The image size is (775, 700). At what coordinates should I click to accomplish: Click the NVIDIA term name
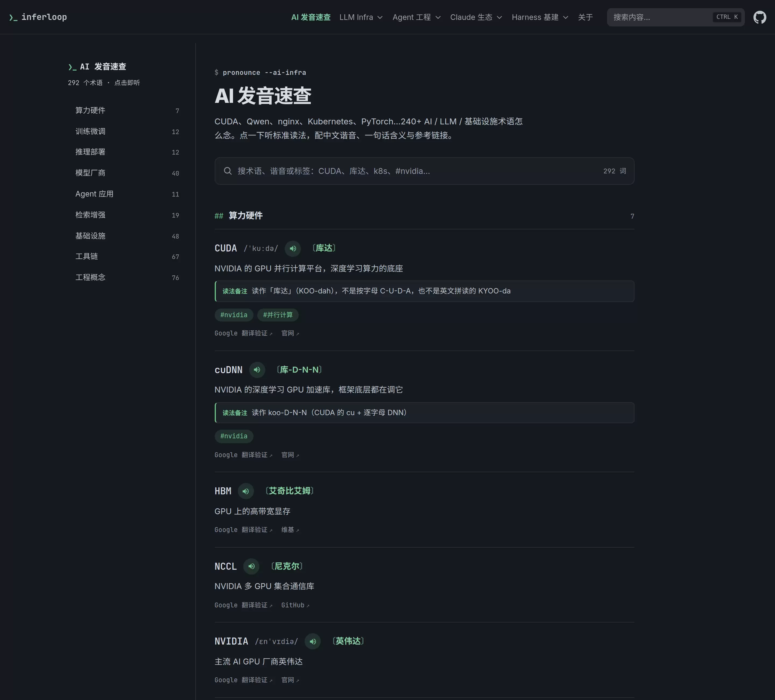click(x=231, y=642)
